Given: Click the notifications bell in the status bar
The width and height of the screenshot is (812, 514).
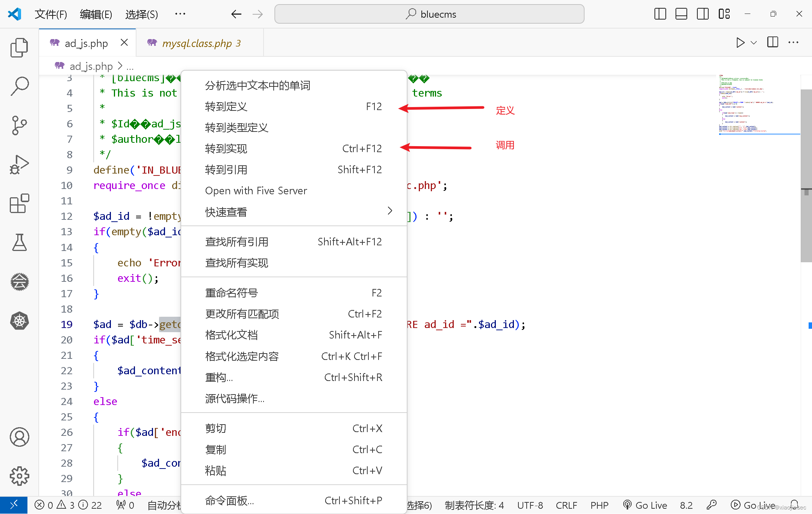Looking at the screenshot, I should (x=795, y=505).
